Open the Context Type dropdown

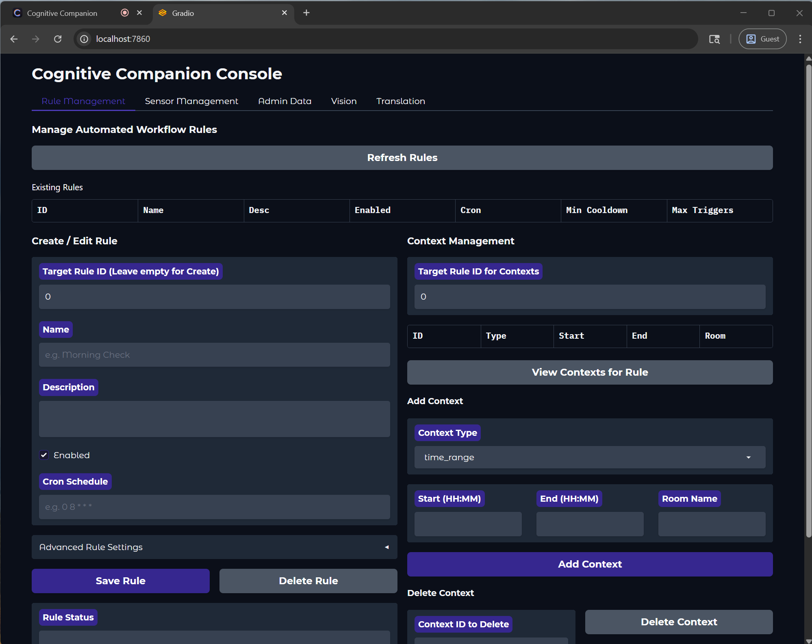pos(590,457)
